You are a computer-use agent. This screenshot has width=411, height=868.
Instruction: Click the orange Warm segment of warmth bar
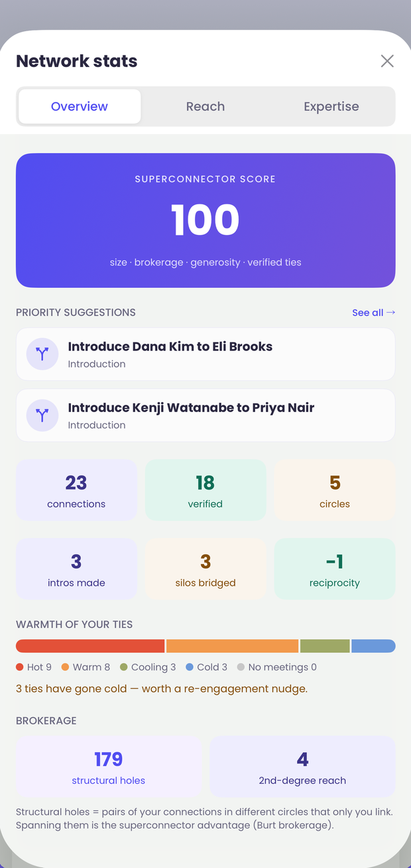(x=232, y=646)
